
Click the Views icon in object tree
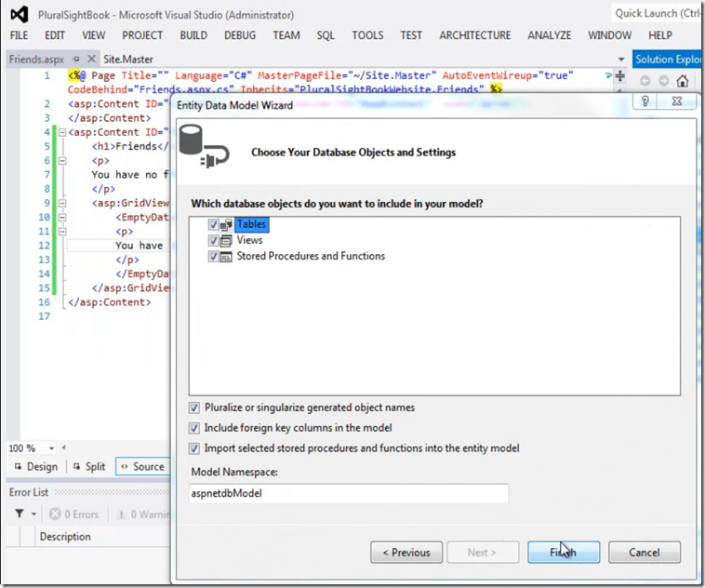pos(226,240)
